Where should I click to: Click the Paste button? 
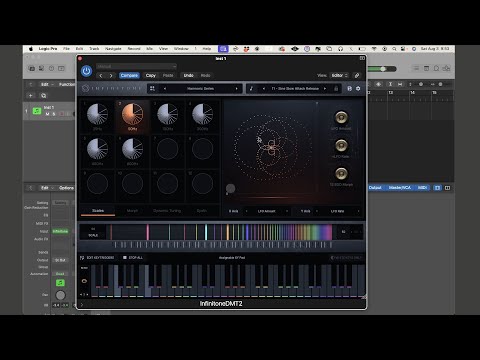click(168, 76)
